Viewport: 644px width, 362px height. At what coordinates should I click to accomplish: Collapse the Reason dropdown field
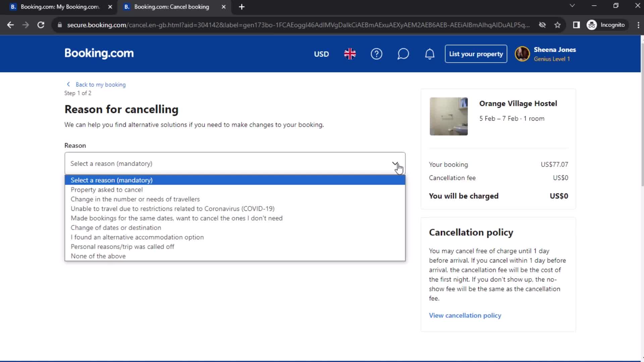[x=235, y=164]
